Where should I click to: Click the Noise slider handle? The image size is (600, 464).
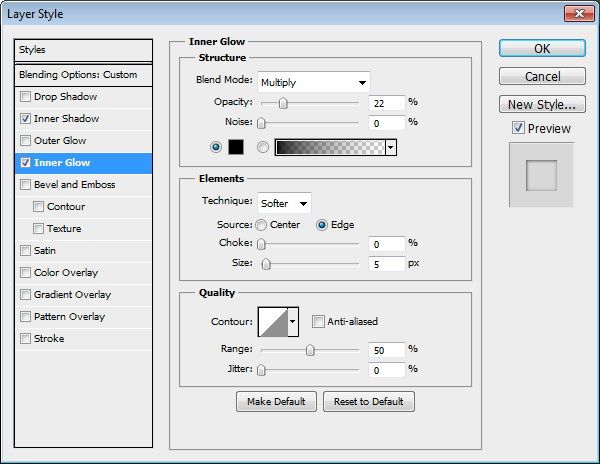261,123
